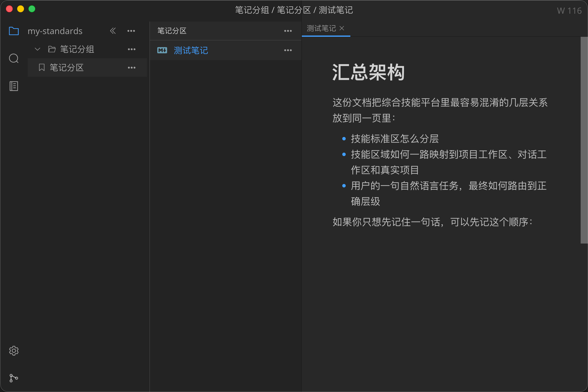
Task: Click bullet starting 用户的一句自然语言任务
Action: tap(449, 194)
